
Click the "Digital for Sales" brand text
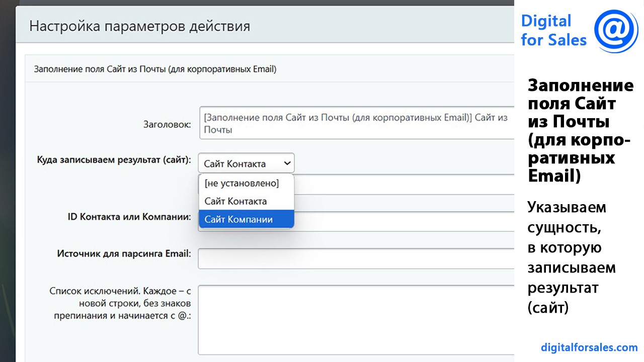(x=553, y=30)
